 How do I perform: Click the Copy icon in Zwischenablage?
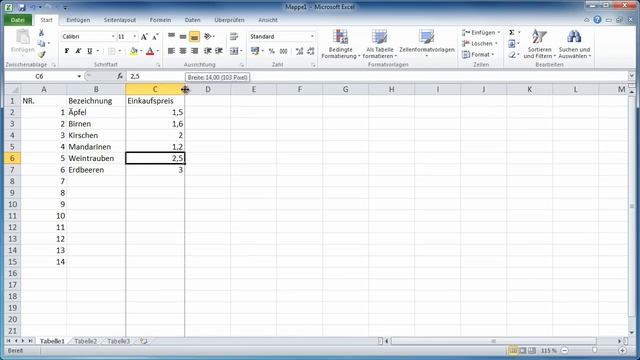(x=41, y=43)
